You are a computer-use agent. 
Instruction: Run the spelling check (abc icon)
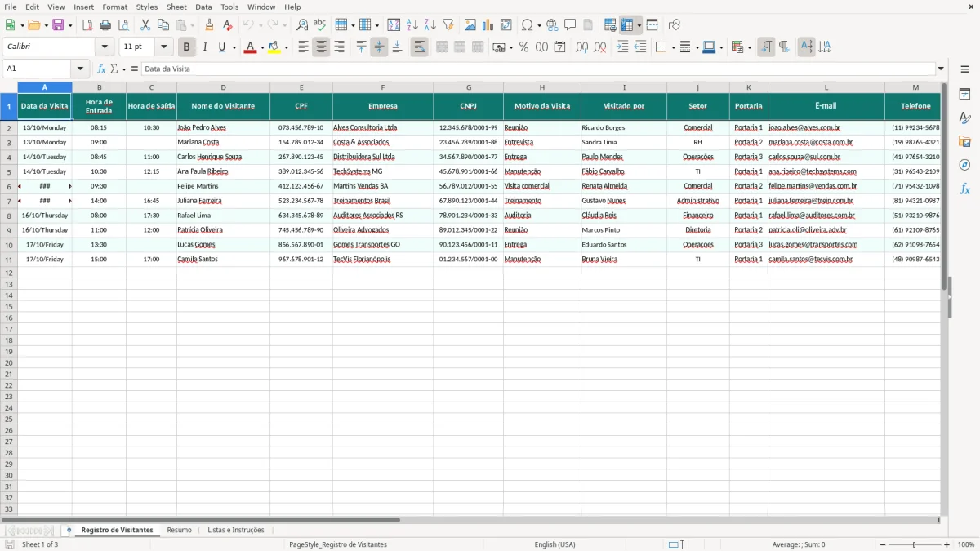click(320, 25)
